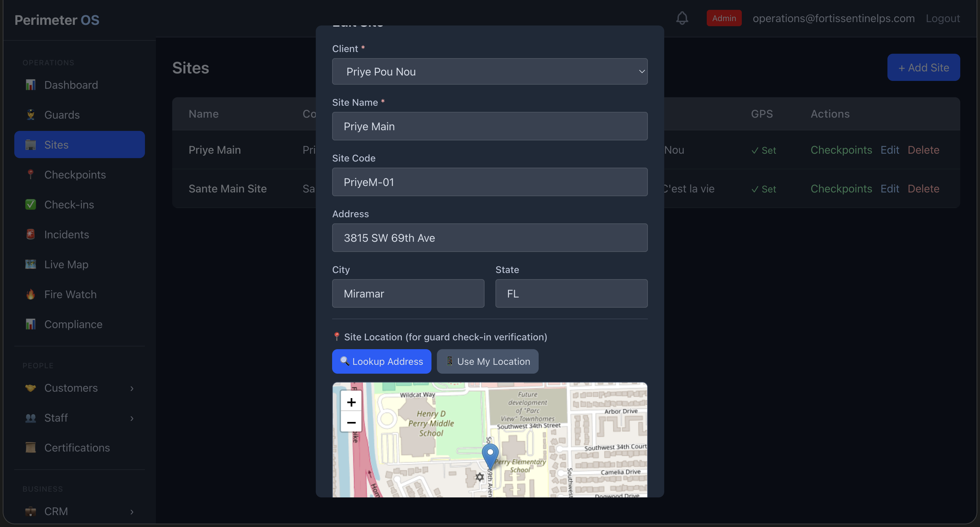Click the Staff people icon
The width and height of the screenshot is (980, 527).
click(x=30, y=418)
